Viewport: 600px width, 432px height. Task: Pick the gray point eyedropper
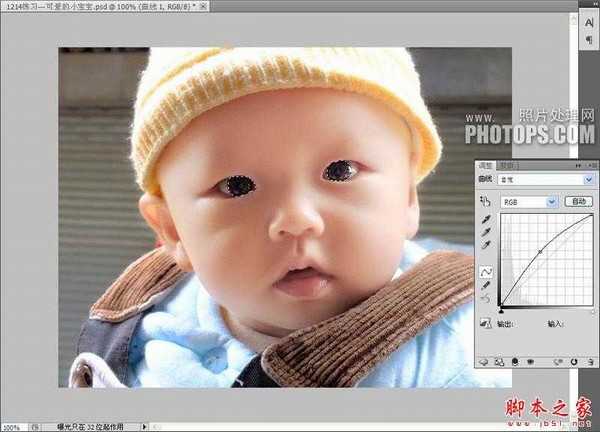tap(486, 232)
